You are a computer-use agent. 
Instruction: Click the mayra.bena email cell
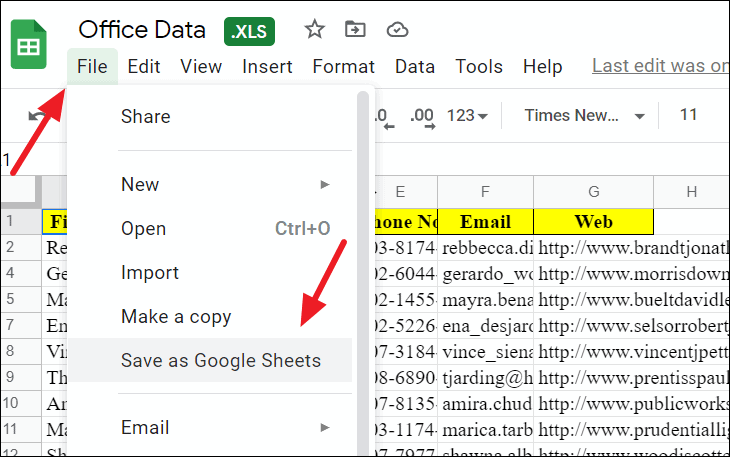[485, 300]
